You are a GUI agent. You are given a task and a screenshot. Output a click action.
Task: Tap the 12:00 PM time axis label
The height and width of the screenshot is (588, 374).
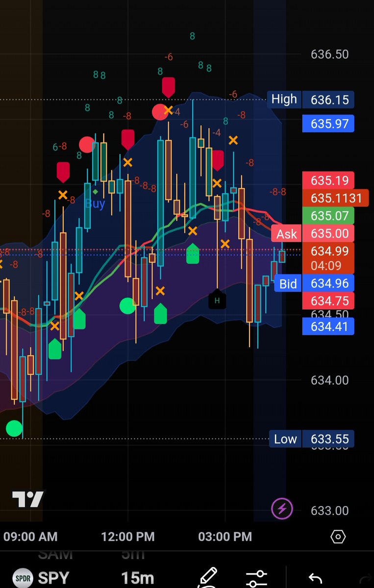pos(128,537)
